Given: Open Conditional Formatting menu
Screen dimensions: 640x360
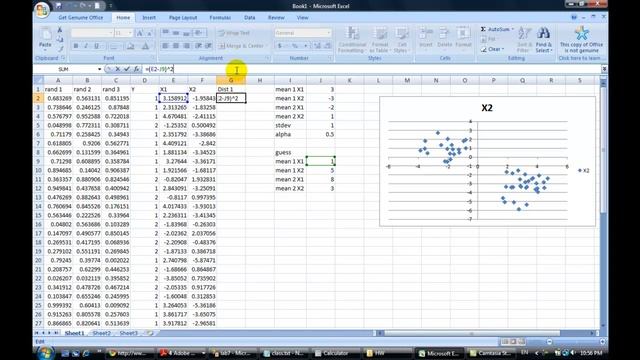Looking at the screenshot, I should click(351, 40).
